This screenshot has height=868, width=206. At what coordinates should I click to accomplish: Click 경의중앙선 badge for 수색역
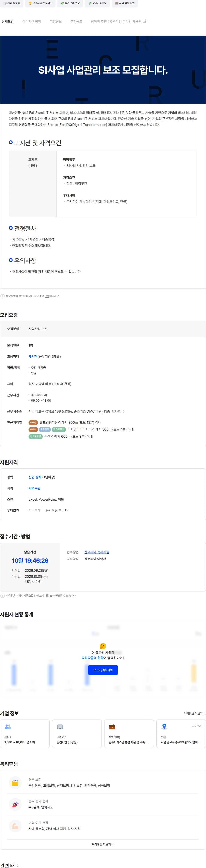tap(35, 436)
